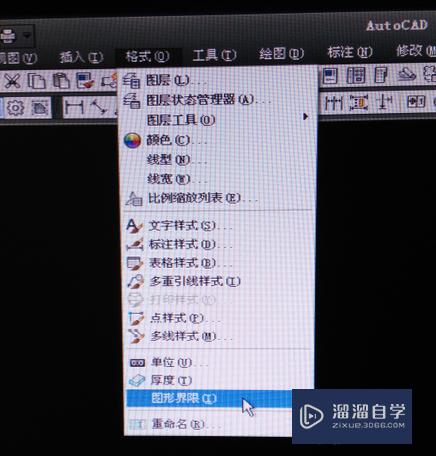The width and height of the screenshot is (436, 456).
Task: Click the dimension style icon beside 标注样式
Action: pos(135,245)
